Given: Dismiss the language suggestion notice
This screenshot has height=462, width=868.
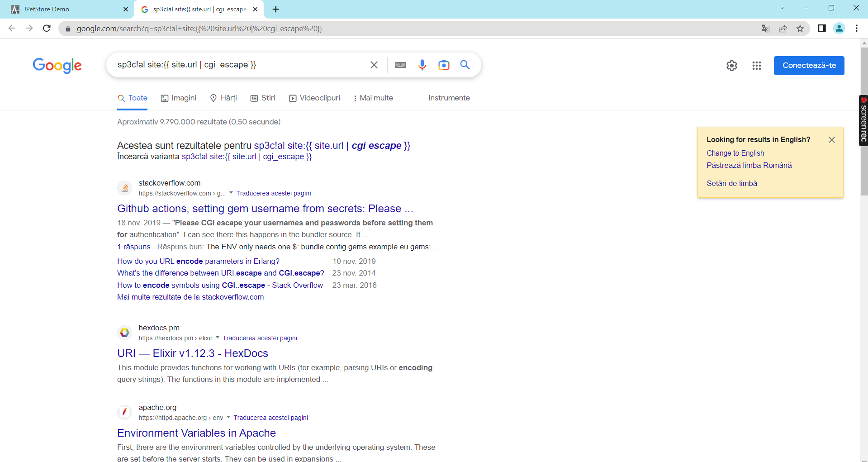Looking at the screenshot, I should coord(831,139).
